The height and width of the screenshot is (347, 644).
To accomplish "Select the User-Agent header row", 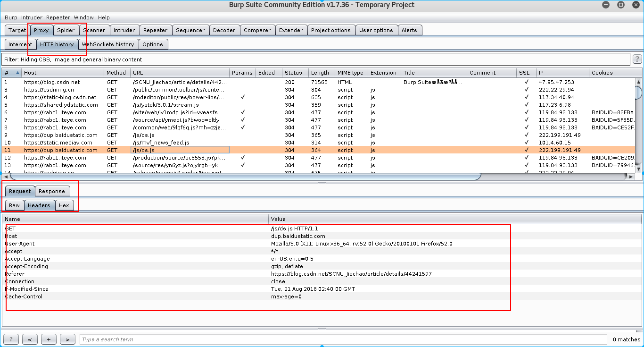I will coord(322,244).
